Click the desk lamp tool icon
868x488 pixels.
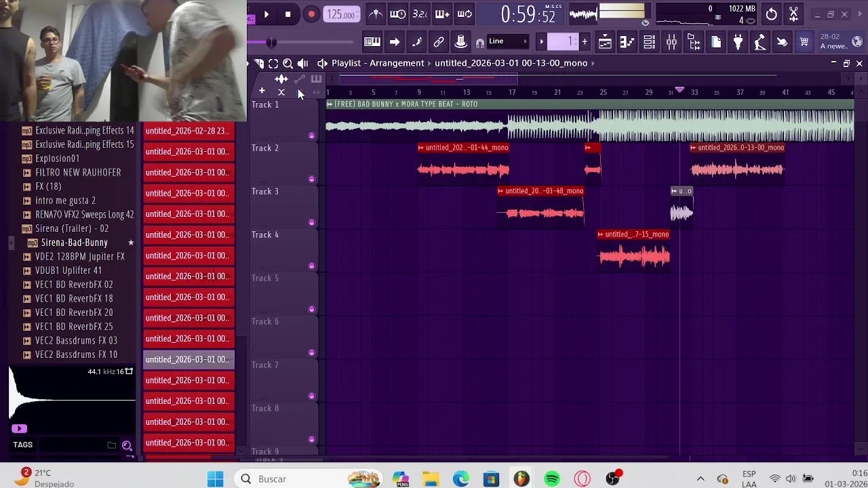pyautogui.click(x=760, y=42)
